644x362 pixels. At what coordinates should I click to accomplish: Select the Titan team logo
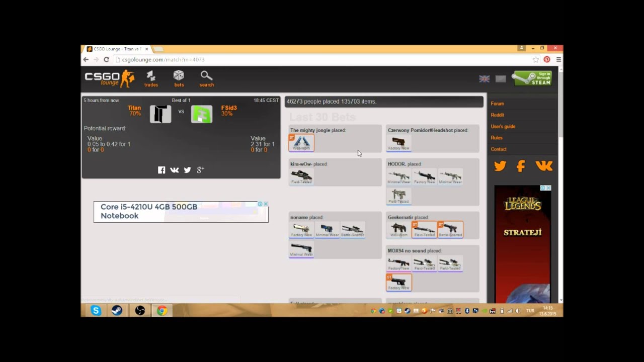pos(160,114)
